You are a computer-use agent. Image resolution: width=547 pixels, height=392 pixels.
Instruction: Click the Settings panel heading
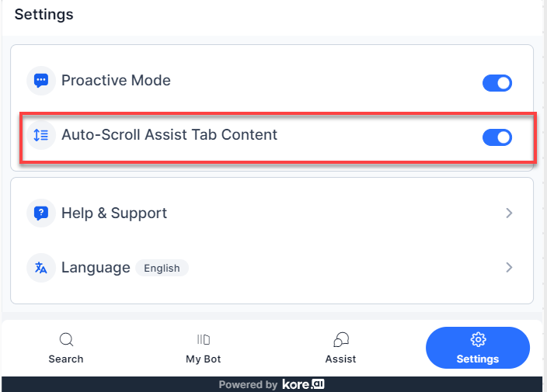[44, 14]
